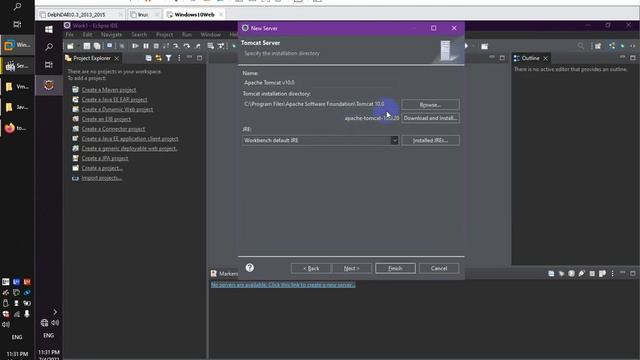Click the Download and Install button
This screenshot has height=360, width=640.
[430, 118]
